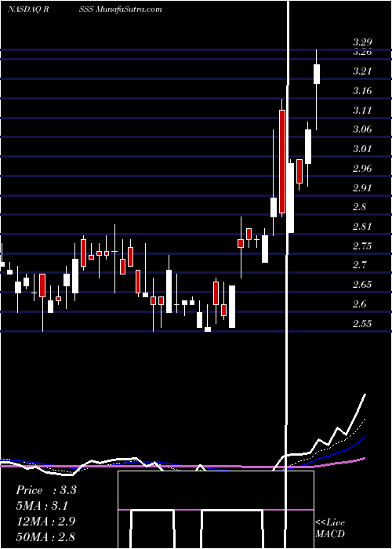Image resolution: width=392 pixels, height=549 pixels.
Task: Click the 2.91 price axis label
Action: point(362,188)
